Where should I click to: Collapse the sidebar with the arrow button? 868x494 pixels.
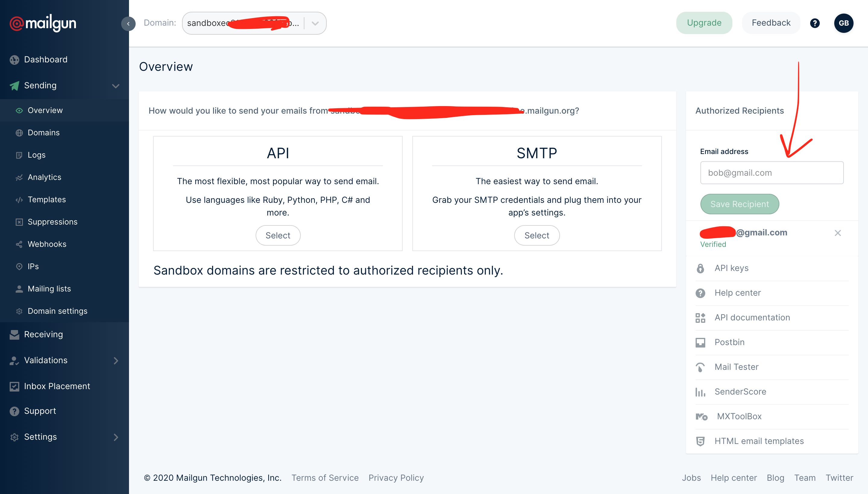(128, 24)
